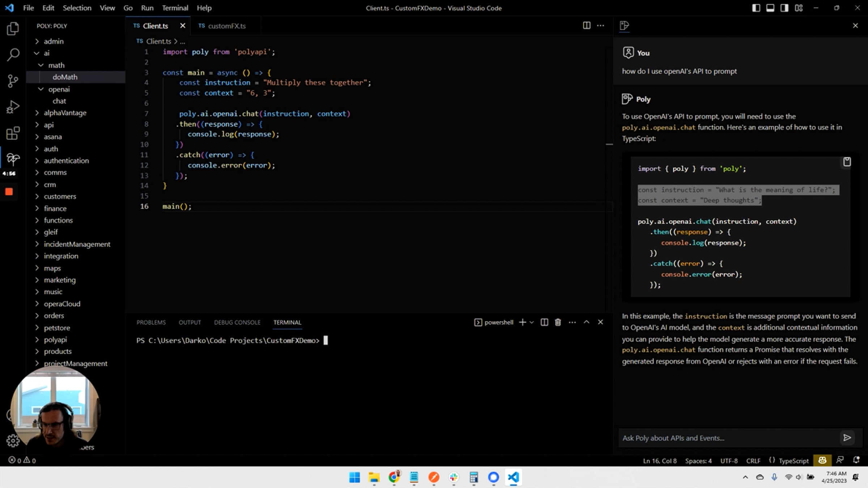Image resolution: width=868 pixels, height=488 pixels.
Task: Split the editor to the right
Action: click(587, 26)
